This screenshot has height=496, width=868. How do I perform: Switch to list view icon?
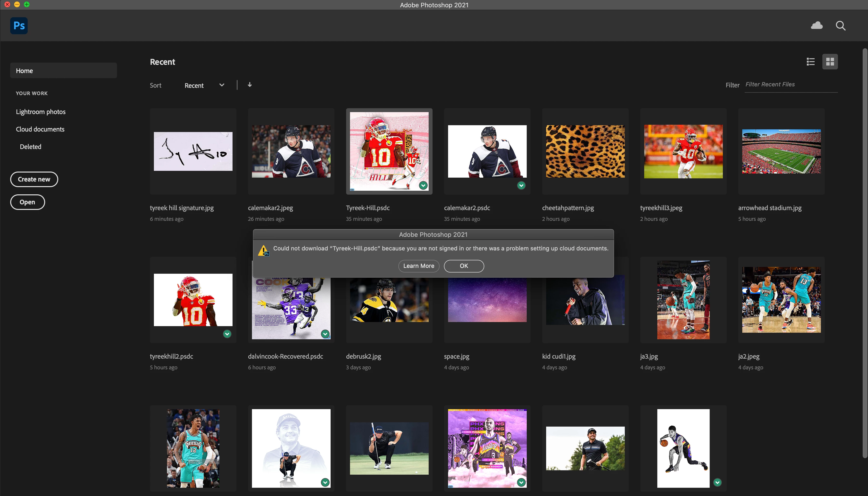click(x=810, y=62)
